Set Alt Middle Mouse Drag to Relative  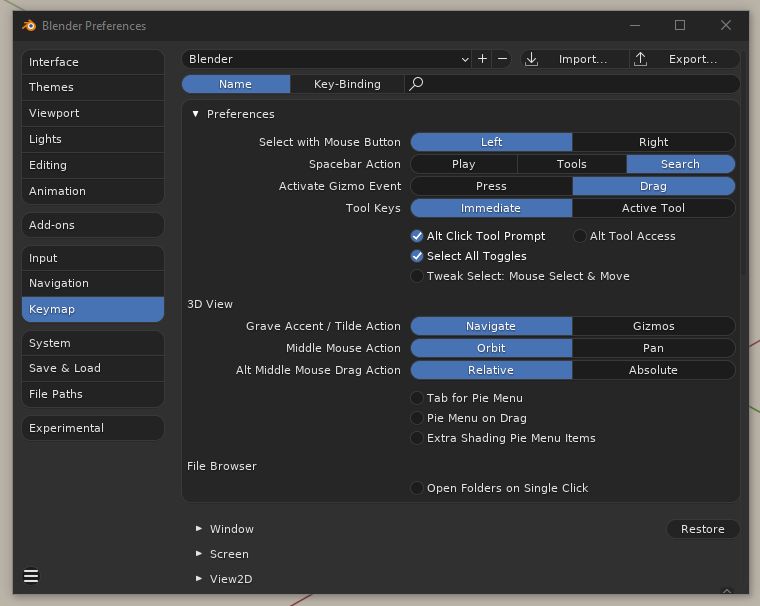pos(491,370)
